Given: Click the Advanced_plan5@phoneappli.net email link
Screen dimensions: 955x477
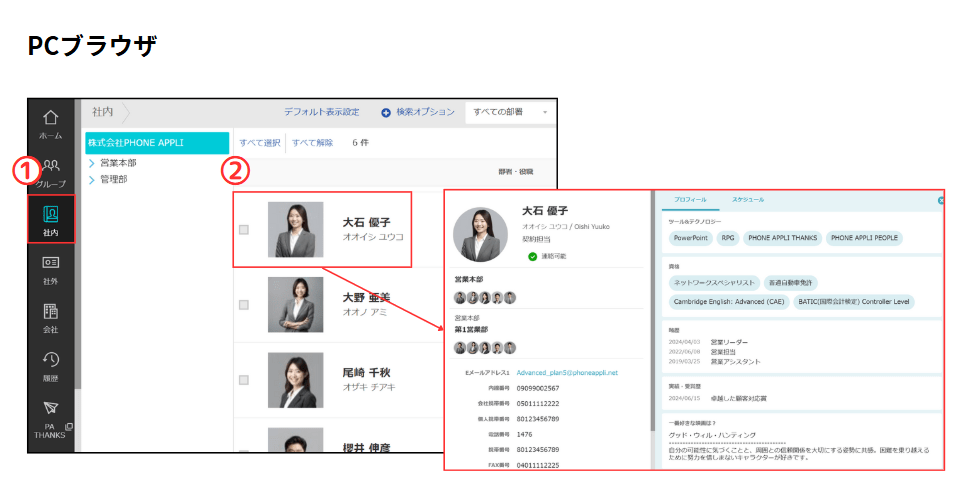Looking at the screenshot, I should pos(567,372).
